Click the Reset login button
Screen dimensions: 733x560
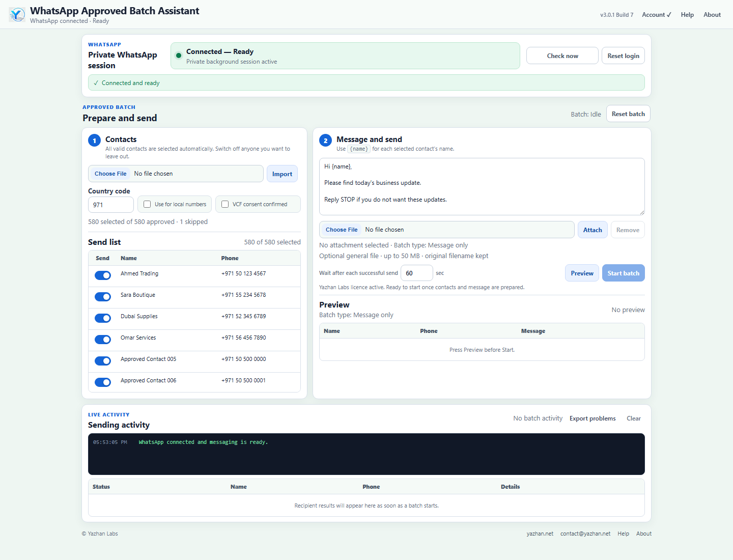[623, 56]
